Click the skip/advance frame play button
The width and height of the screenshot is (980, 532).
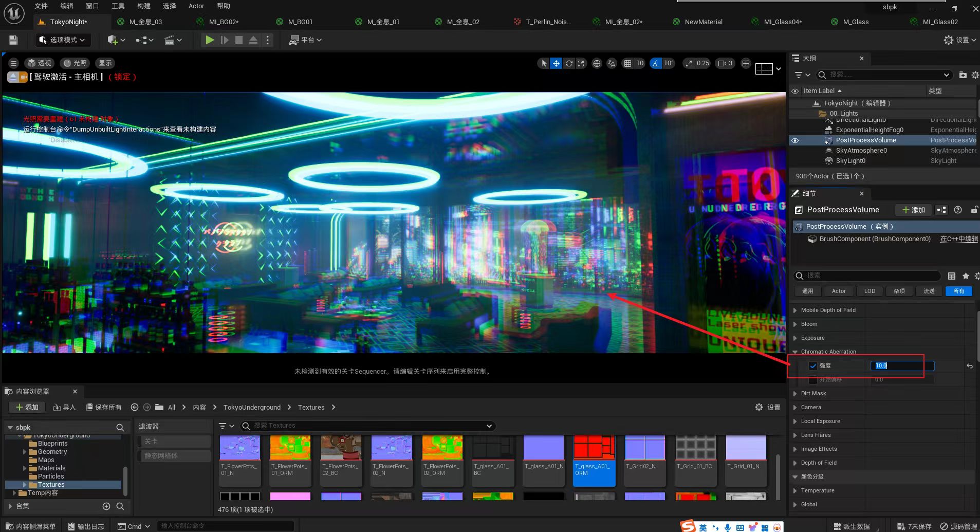click(x=225, y=40)
